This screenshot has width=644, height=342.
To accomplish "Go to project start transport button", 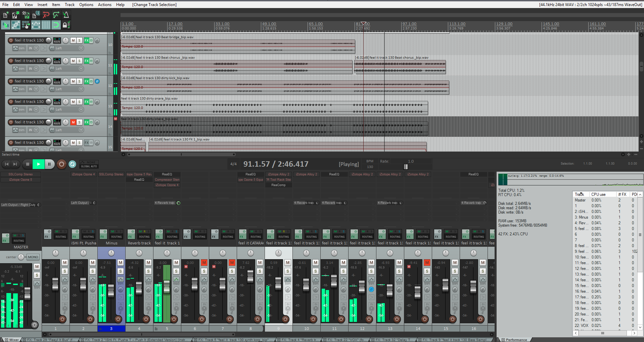I will 6,164.
